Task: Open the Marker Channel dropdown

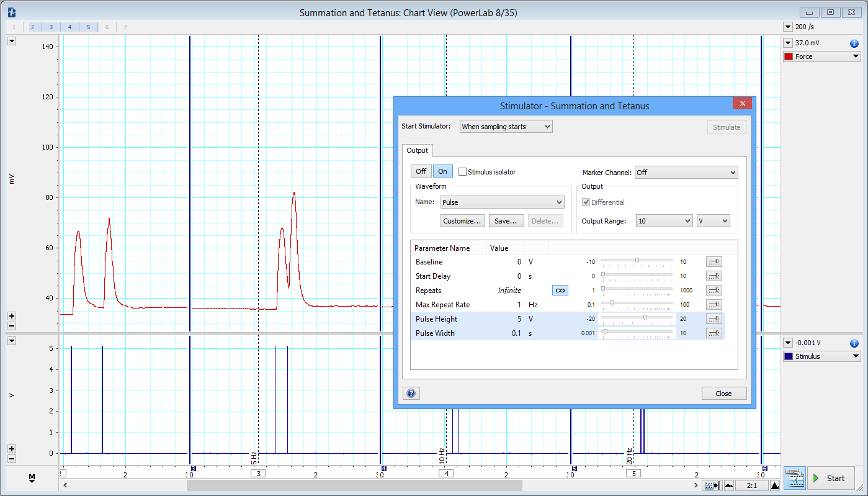Action: 686,172
